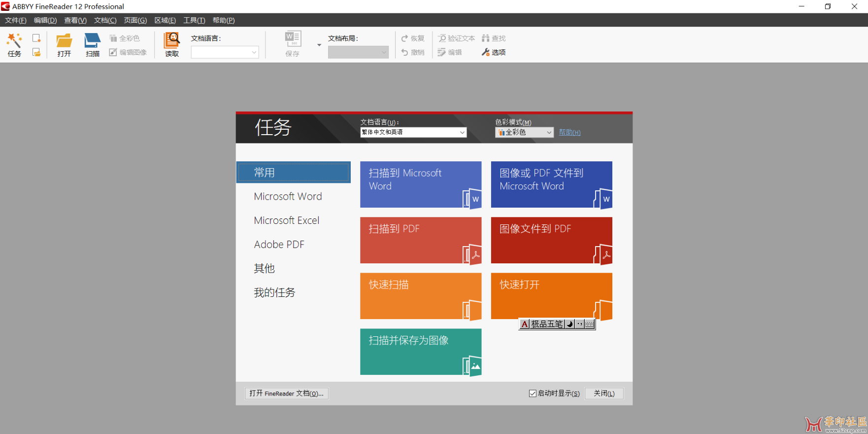Click the 保存 Word document icon
The image size is (868, 434).
293,39
